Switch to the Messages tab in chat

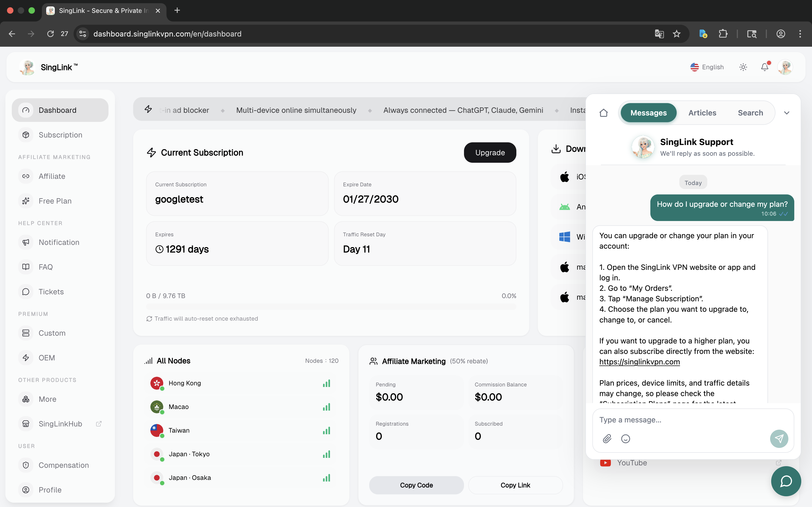point(648,113)
